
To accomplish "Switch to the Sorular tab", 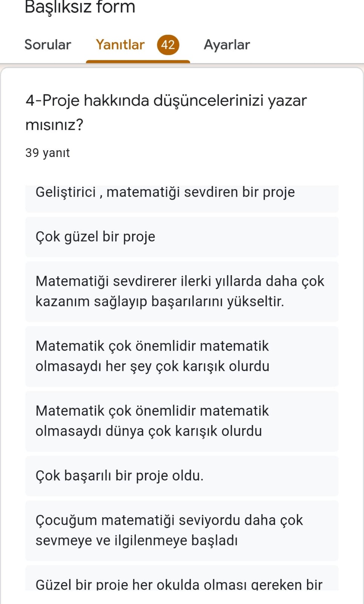I will pos(48,45).
